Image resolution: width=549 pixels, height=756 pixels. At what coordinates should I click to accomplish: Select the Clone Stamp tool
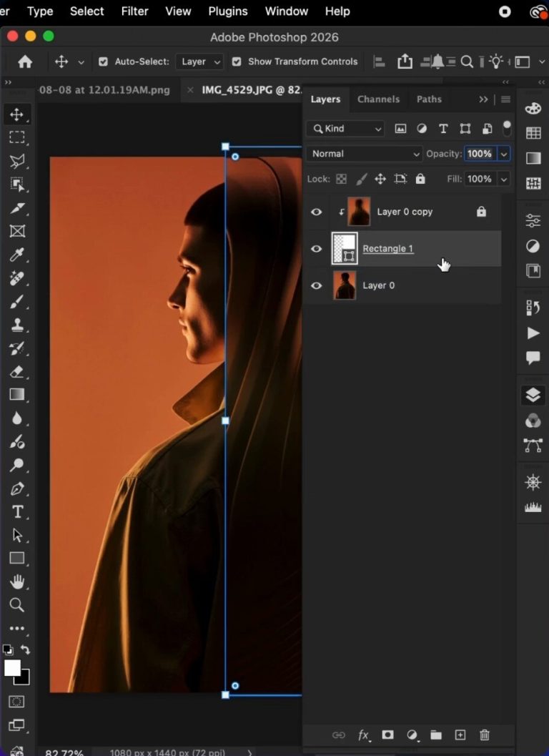coord(17,325)
